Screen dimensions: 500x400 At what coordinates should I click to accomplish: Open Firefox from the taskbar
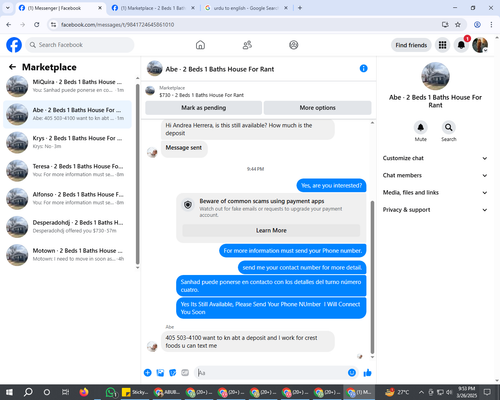[x=84, y=392]
